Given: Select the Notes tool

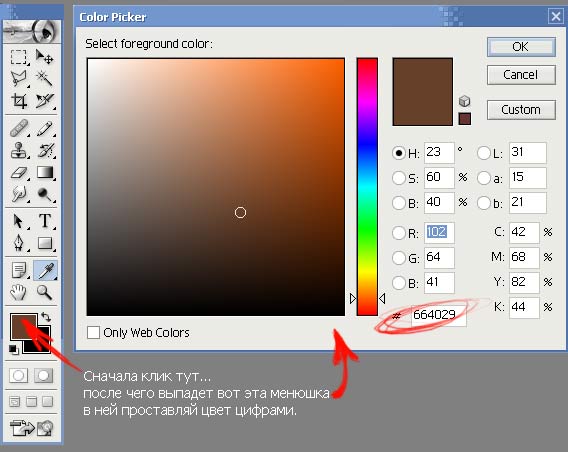Looking at the screenshot, I should (18, 270).
